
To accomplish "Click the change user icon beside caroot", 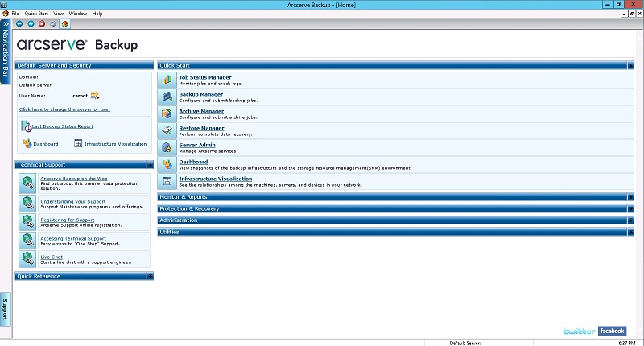I will [95, 95].
